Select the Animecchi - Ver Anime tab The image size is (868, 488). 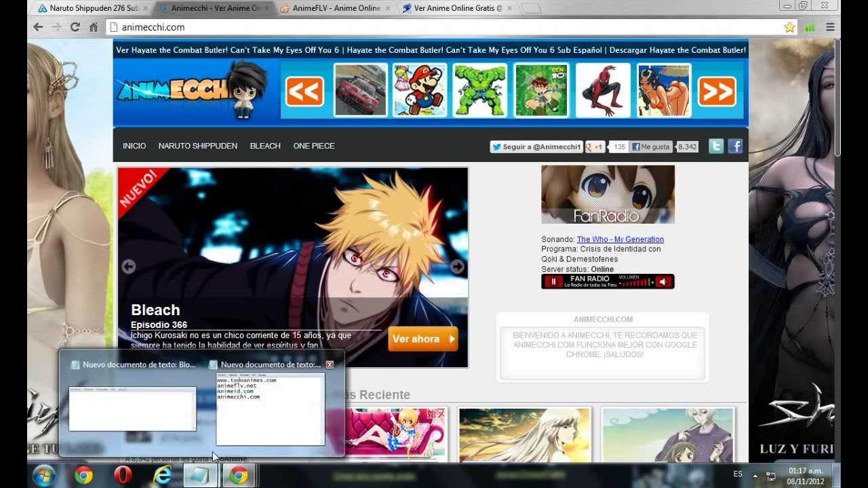(214, 8)
